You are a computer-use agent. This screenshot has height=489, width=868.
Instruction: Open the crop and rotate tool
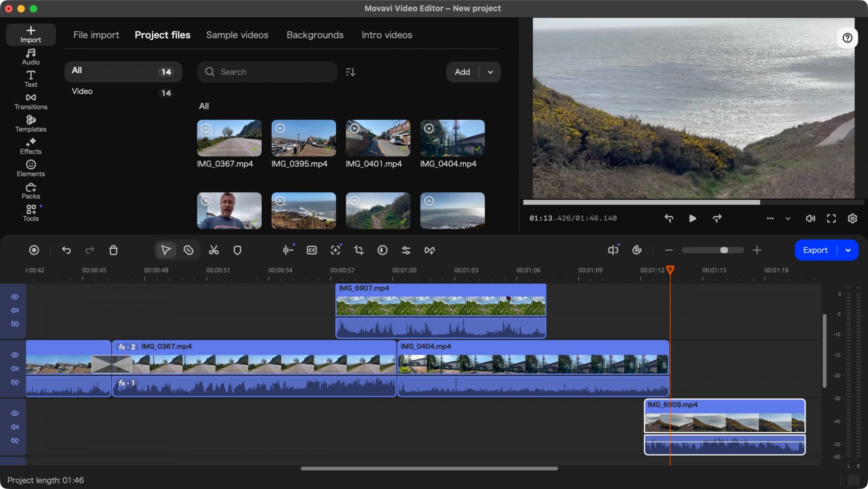click(x=359, y=250)
